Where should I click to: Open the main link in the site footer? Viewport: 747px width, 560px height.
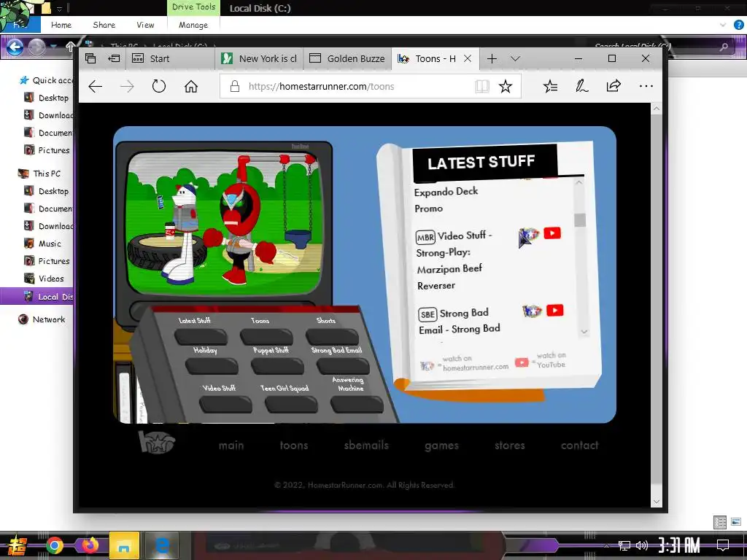click(231, 446)
